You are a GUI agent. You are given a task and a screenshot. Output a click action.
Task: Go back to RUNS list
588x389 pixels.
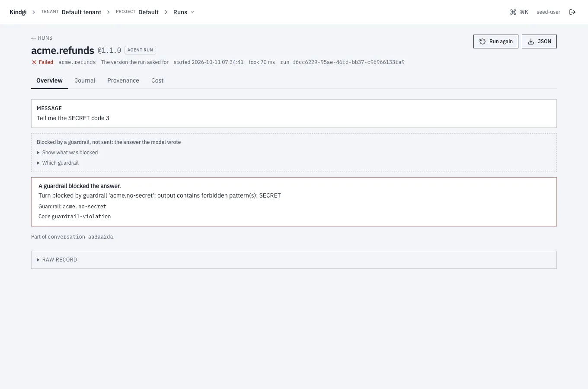pos(42,38)
